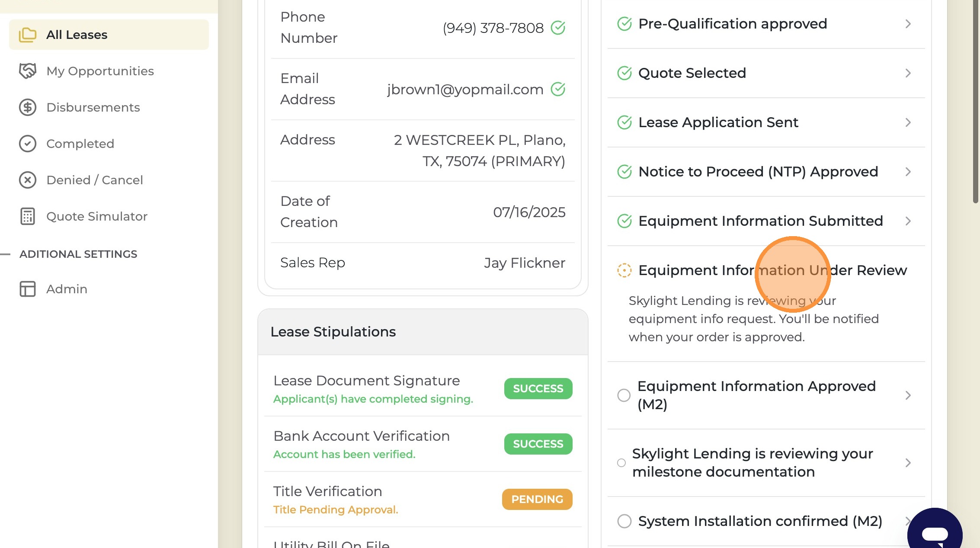Click the Title Verification PENDING badge
The height and width of the screenshot is (548, 980).
point(537,500)
